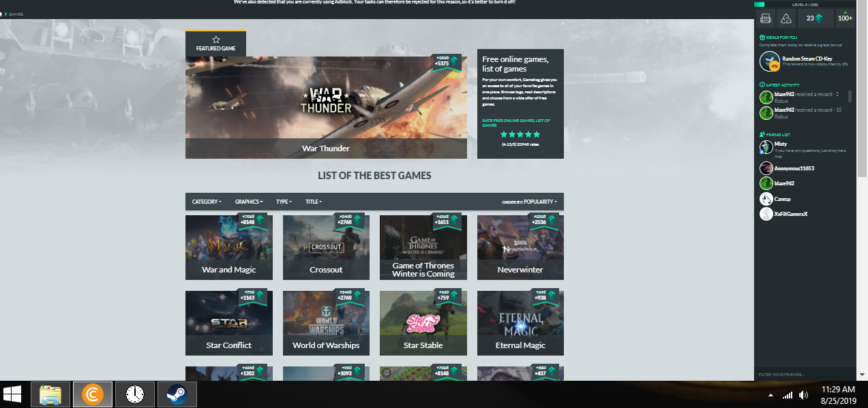The image size is (868, 408).
Task: Click the page vertical scrollbar
Action: tap(863, 89)
